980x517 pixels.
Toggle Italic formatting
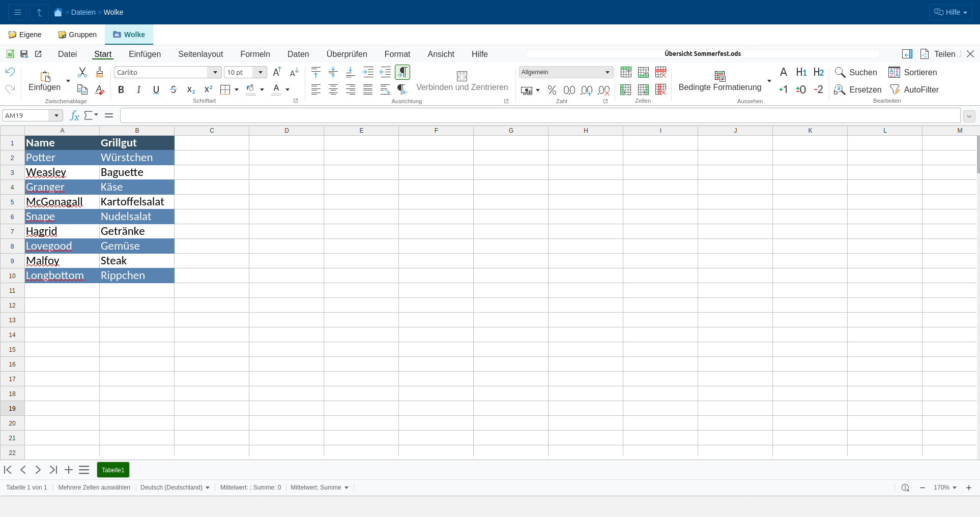point(138,90)
